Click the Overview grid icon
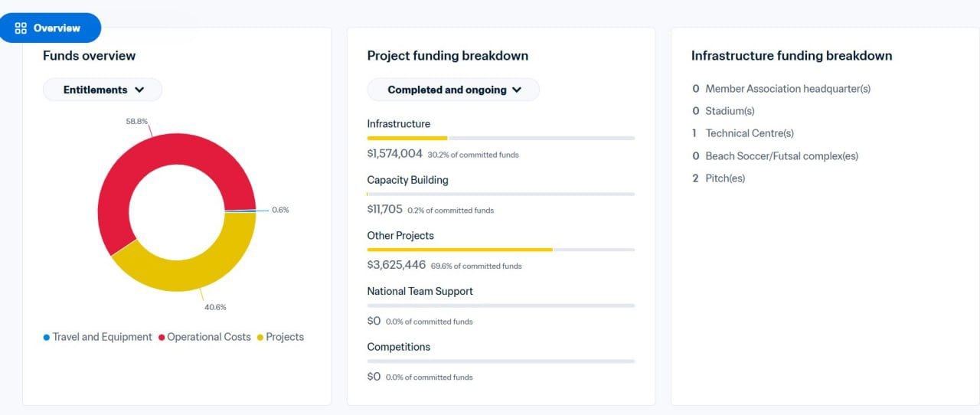 pos(21,28)
